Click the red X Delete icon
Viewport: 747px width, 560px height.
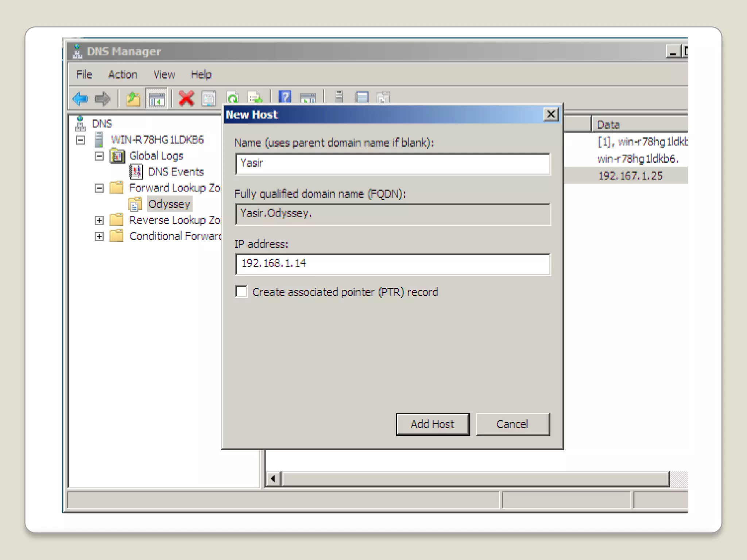tap(186, 98)
